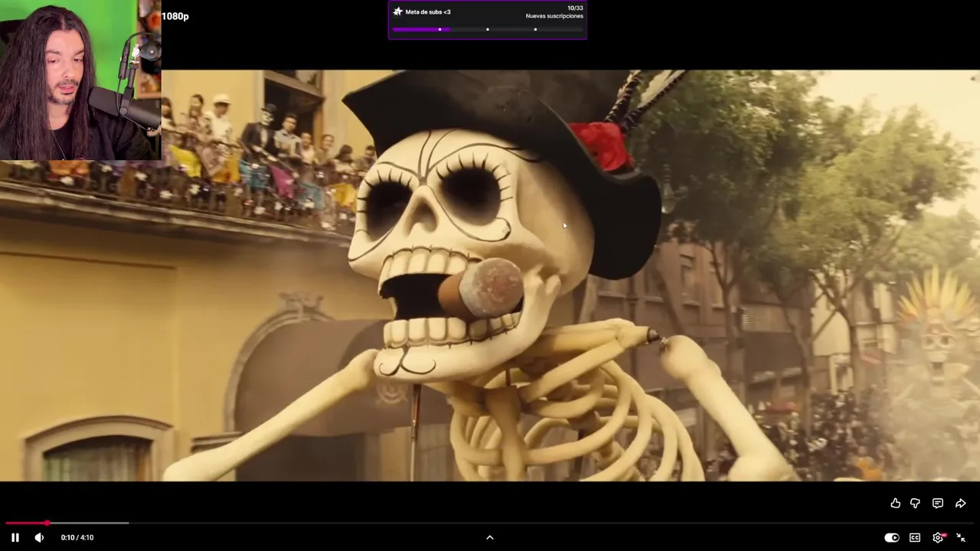Expand the upward chevron panel

pos(490,537)
